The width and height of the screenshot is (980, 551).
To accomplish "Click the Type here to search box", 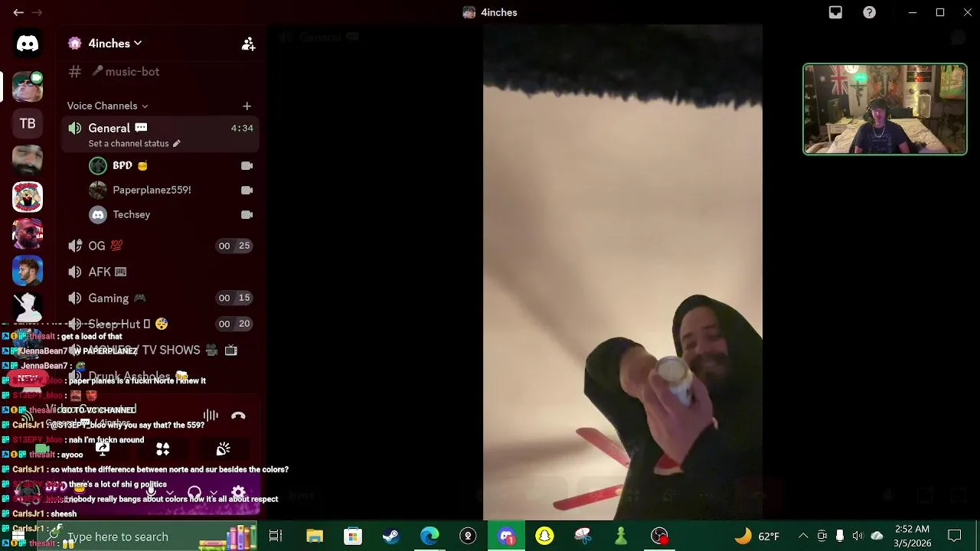I will pos(145,536).
